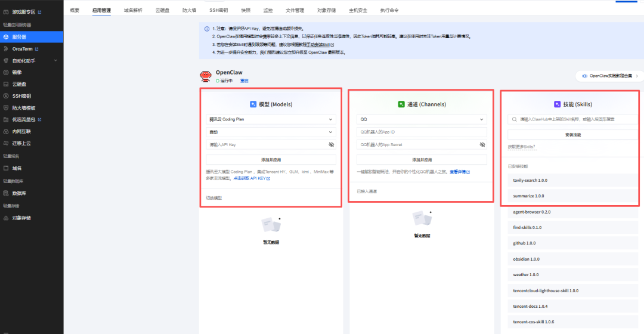The height and width of the screenshot is (334, 644).
Task: Open the 自动 model dropdown
Action: coord(271,132)
